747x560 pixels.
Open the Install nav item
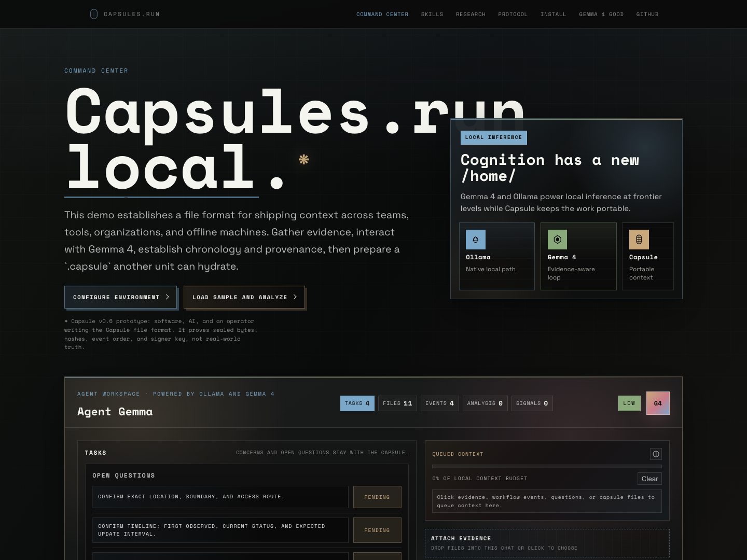point(554,15)
